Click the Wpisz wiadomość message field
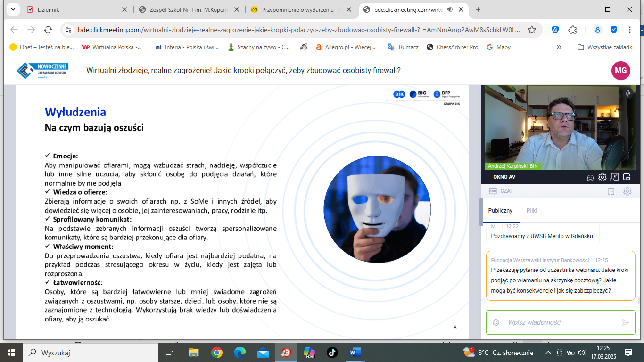Image resolution: width=644 pixels, height=362 pixels. pyautogui.click(x=561, y=322)
